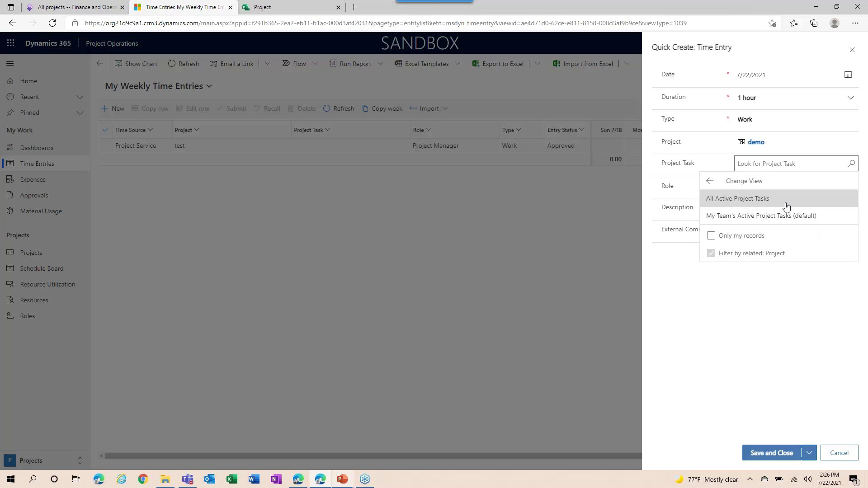Viewport: 868px width, 488px height.
Task: Open Project Operations in the top navigation
Action: [112, 43]
